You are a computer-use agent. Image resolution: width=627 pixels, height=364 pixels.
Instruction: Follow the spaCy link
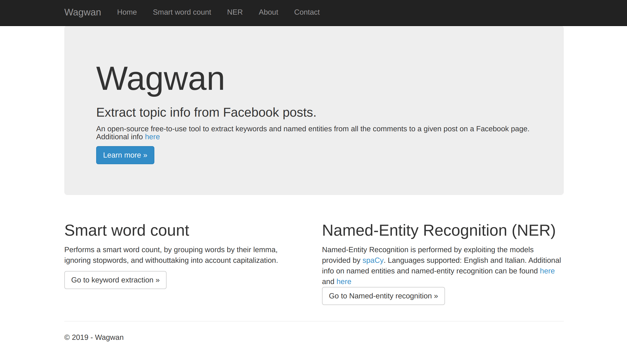[x=373, y=260]
